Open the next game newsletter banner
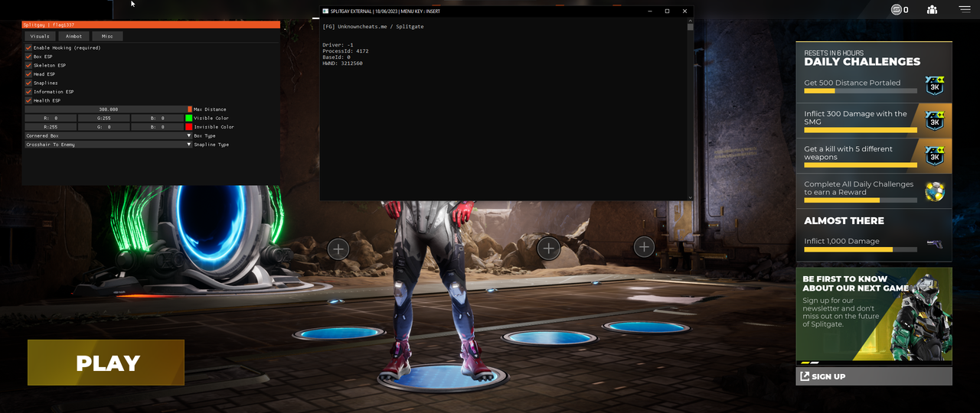Viewport: 980px width, 413px height. (x=874, y=314)
